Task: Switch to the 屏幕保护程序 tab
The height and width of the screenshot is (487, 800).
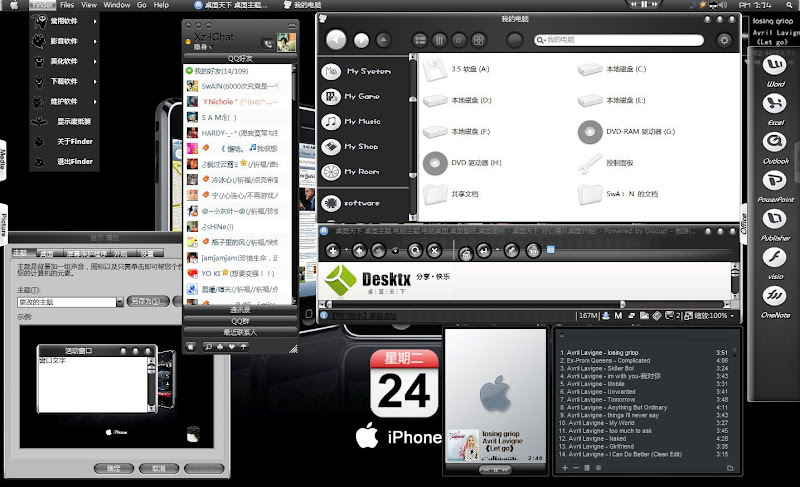Action: tap(87, 253)
